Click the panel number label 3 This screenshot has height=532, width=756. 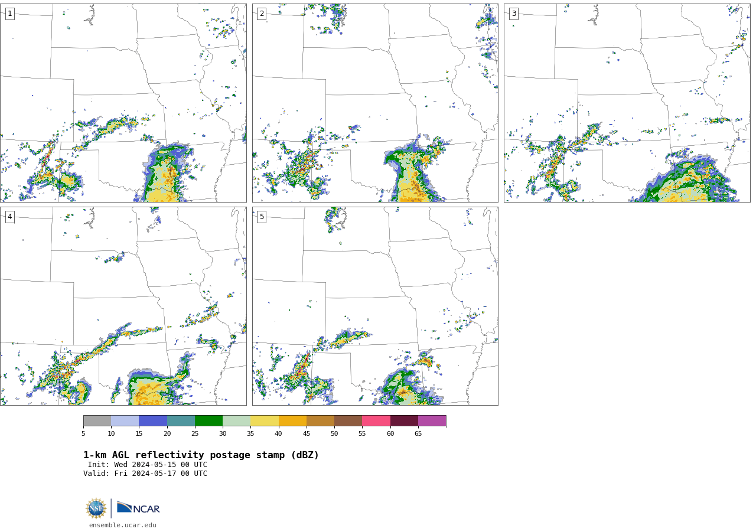(514, 14)
